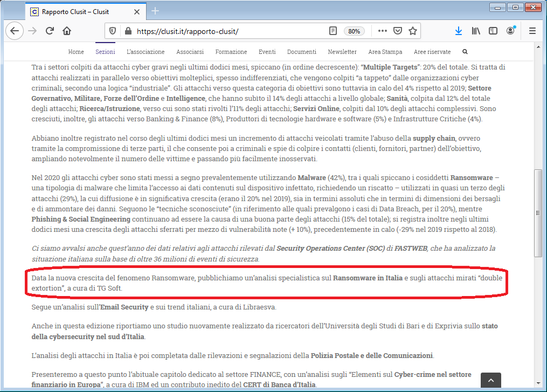Viewport: 547px width, 392px height.
Task: Reload the current page
Action: click(50, 31)
